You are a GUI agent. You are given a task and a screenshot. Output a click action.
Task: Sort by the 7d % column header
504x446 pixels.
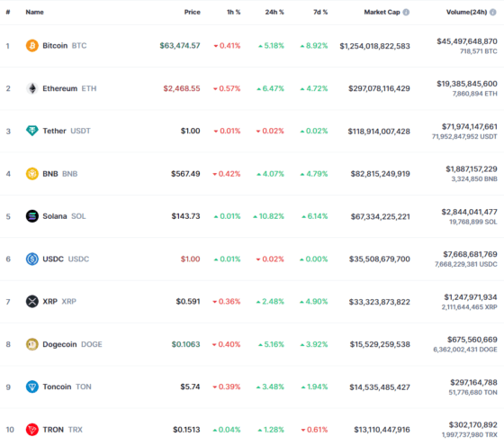point(320,13)
